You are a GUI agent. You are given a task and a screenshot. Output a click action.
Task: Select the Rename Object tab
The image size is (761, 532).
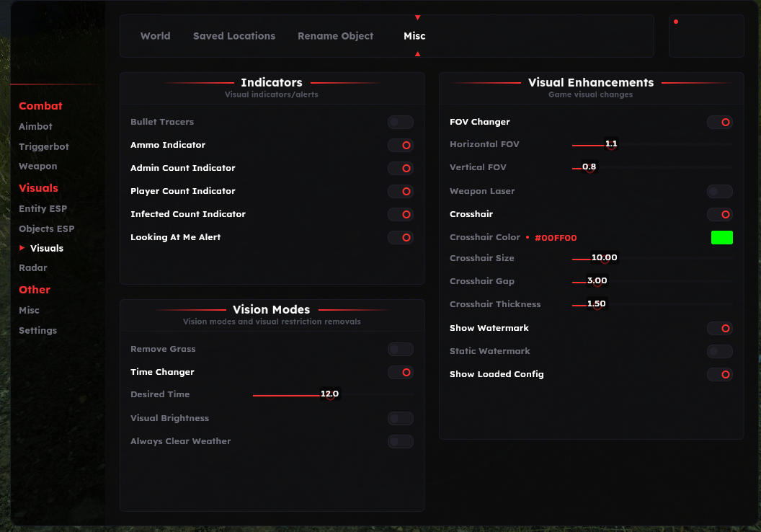click(x=335, y=35)
